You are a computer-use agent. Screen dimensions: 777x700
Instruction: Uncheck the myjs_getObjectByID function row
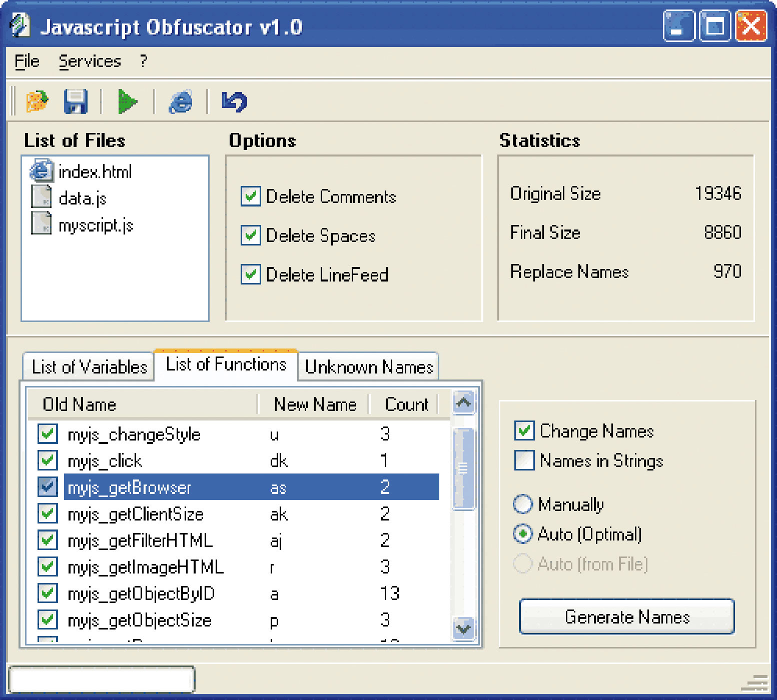(48, 593)
